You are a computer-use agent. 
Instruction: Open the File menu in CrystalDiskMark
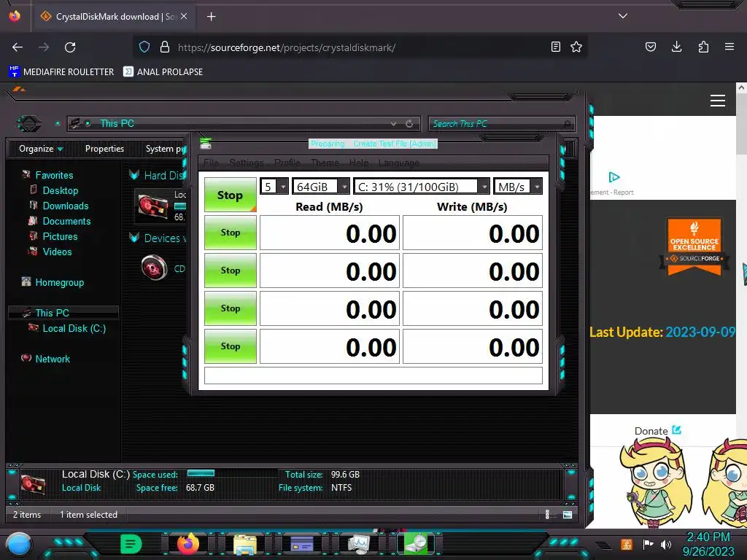tap(211, 163)
